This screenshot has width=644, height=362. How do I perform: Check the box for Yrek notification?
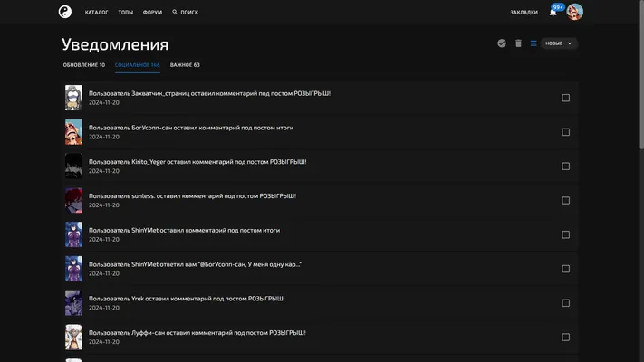tap(565, 303)
